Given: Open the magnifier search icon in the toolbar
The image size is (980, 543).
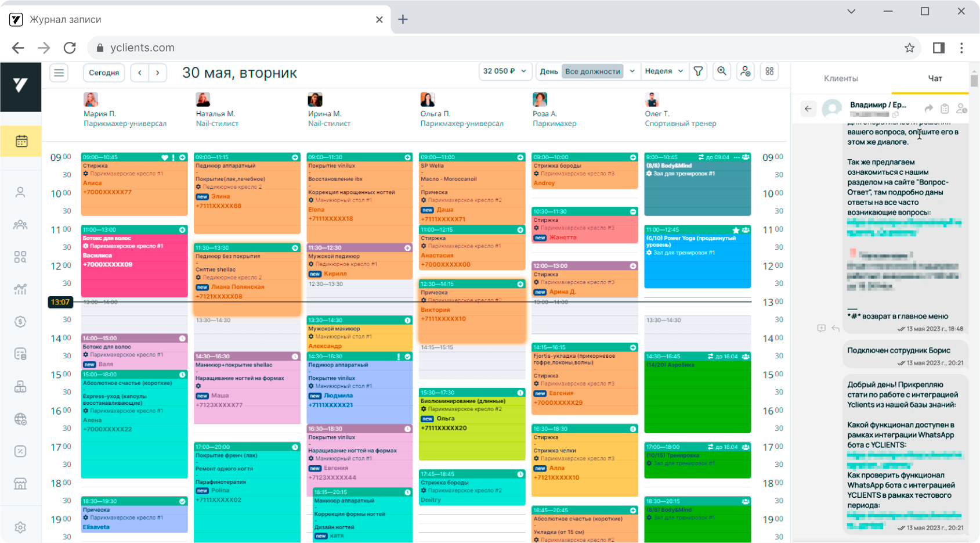Looking at the screenshot, I should click(x=722, y=71).
